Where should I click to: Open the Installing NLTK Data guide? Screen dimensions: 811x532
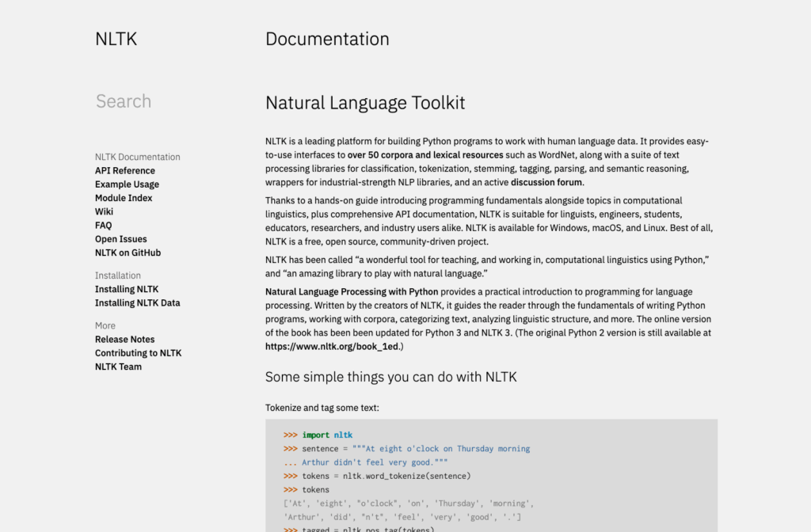click(138, 302)
